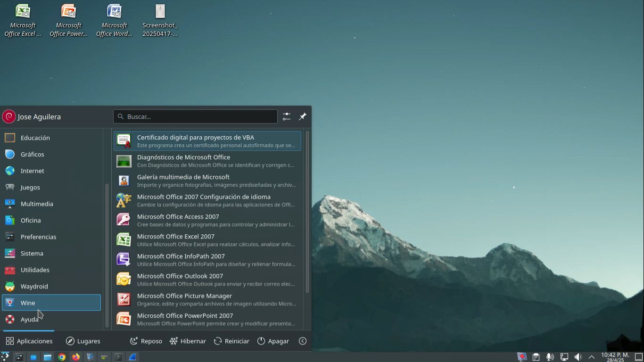
Task: Expand more session options arrow
Action: (303, 341)
